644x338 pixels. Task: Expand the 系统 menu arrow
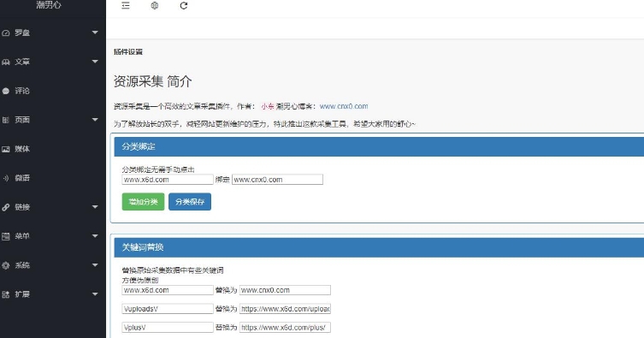pos(95,265)
